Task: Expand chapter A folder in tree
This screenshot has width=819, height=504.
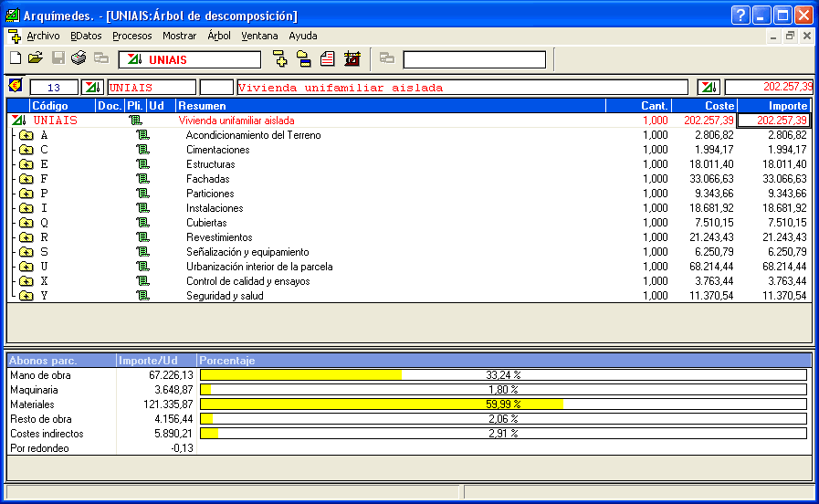Action: [26, 135]
